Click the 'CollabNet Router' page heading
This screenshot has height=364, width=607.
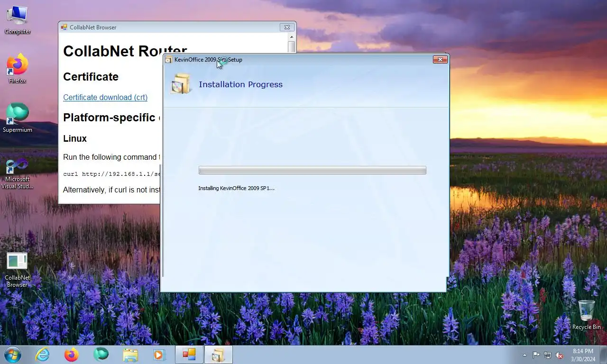[x=125, y=51]
